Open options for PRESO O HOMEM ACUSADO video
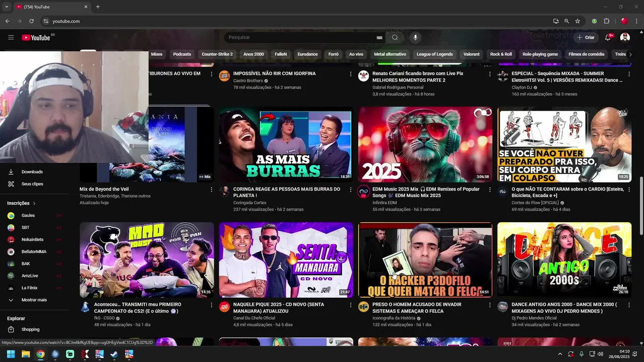The width and height of the screenshot is (644, 362). (x=490, y=305)
